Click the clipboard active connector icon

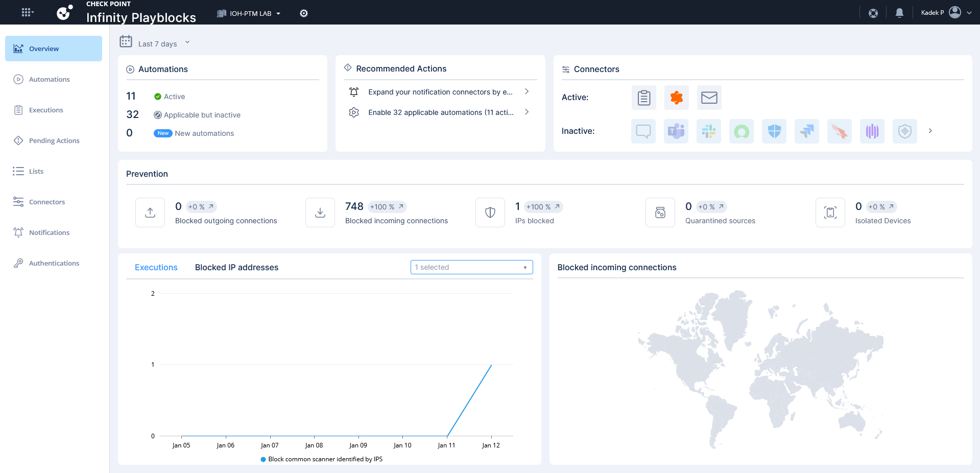click(643, 98)
